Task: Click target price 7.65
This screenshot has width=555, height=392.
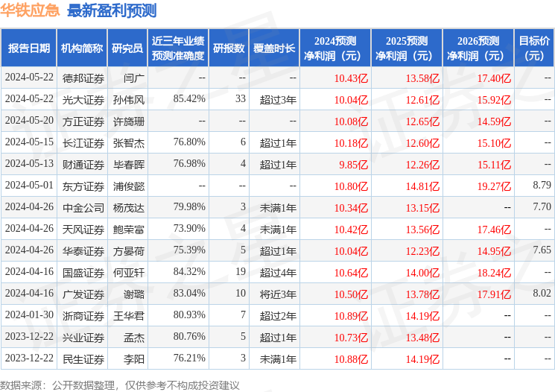Action: pos(542,250)
